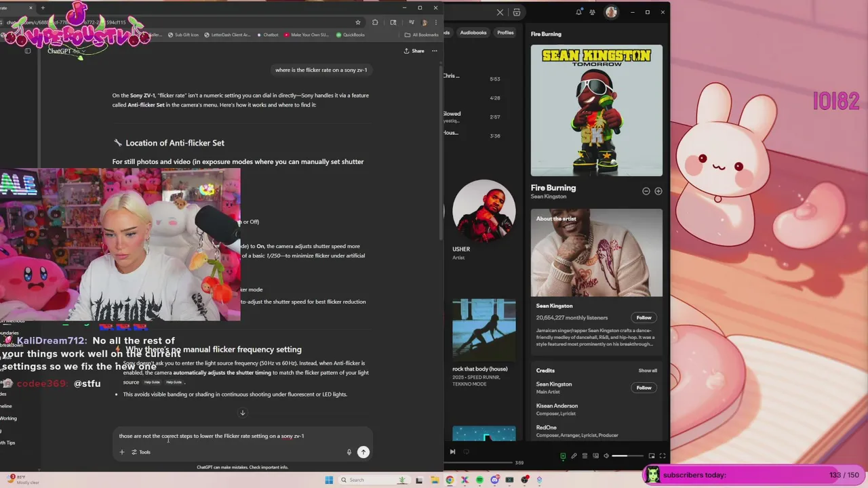
Task: Select the Profiles filter tab in Spotify
Action: (x=505, y=33)
